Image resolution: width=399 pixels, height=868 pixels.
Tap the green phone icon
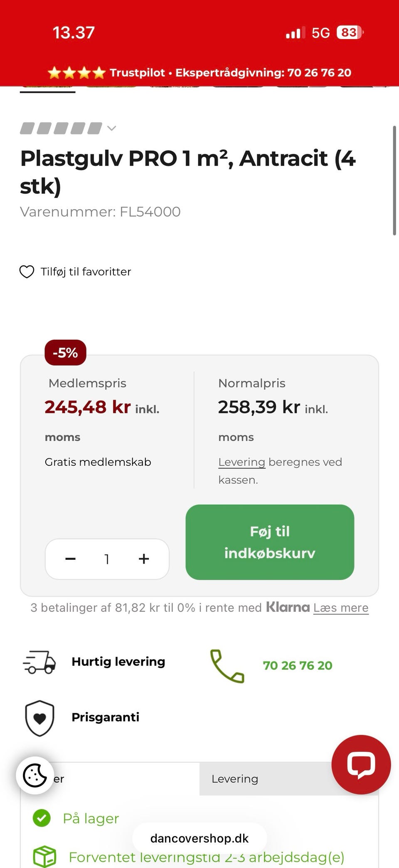pyautogui.click(x=227, y=665)
